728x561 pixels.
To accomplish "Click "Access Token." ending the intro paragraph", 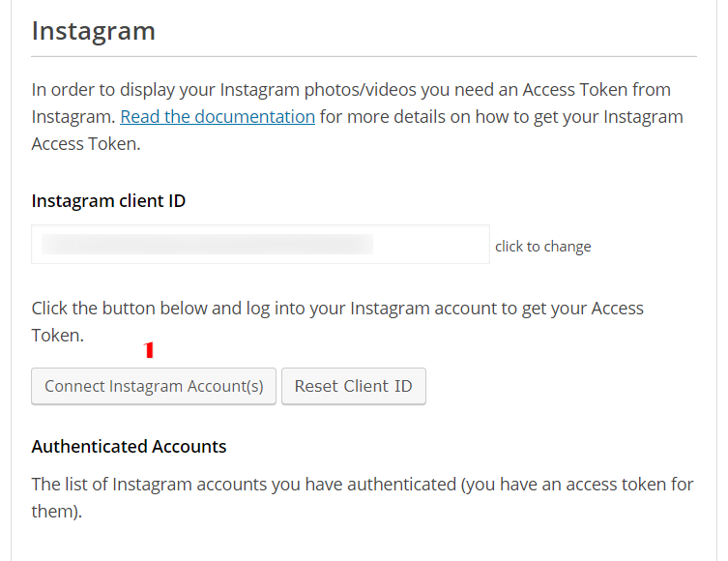I will pos(86,143).
